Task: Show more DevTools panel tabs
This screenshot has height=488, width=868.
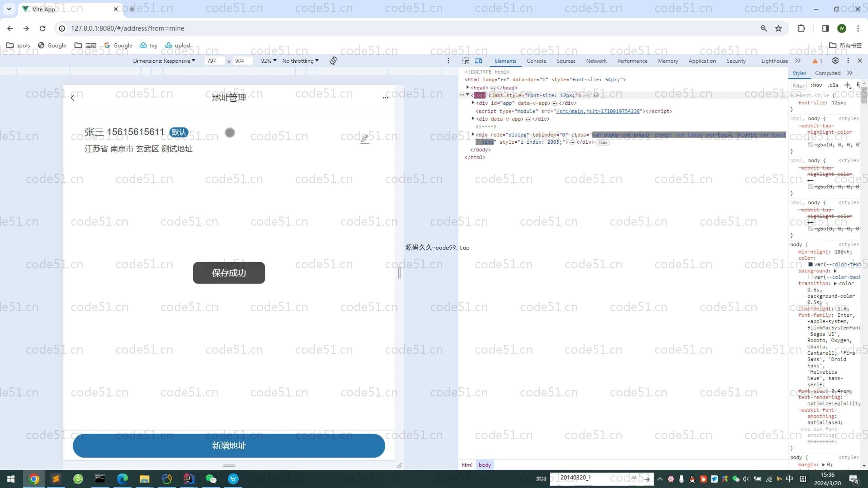Action: pos(798,61)
